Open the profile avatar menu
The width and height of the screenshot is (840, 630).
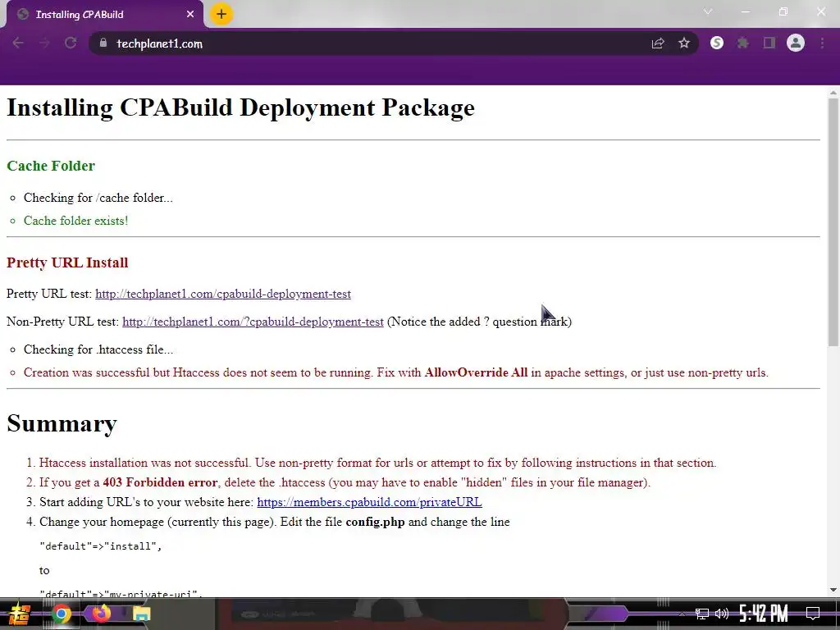pyautogui.click(x=796, y=43)
